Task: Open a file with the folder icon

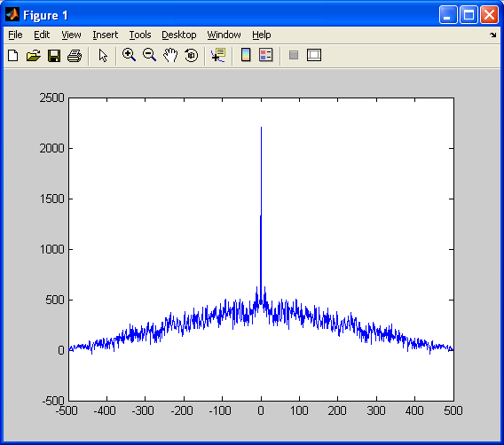Action: pos(34,55)
